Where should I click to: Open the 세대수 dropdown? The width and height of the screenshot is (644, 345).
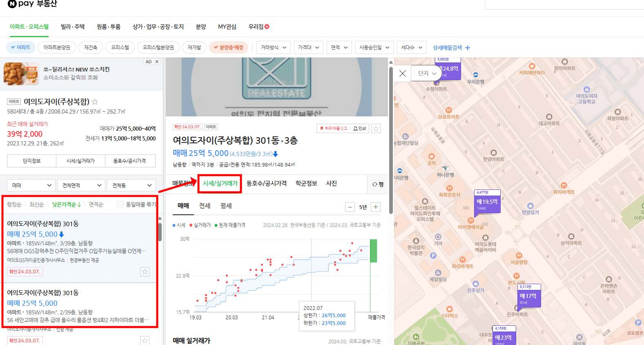tap(412, 47)
